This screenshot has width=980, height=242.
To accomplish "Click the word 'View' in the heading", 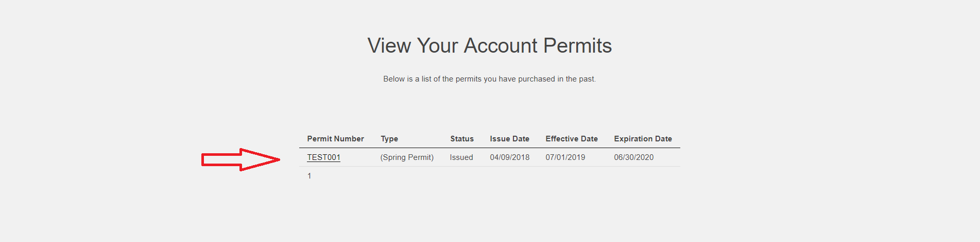I will pyautogui.click(x=389, y=46).
